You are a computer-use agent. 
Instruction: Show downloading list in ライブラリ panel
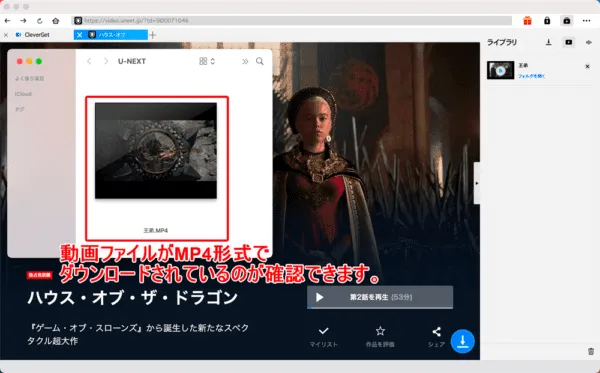[x=548, y=42]
